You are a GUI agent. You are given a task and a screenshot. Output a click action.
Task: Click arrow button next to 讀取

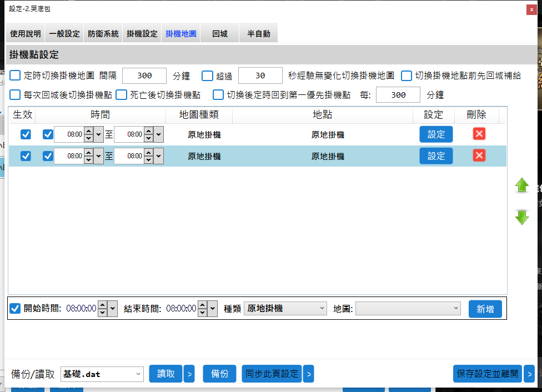pyautogui.click(x=189, y=374)
